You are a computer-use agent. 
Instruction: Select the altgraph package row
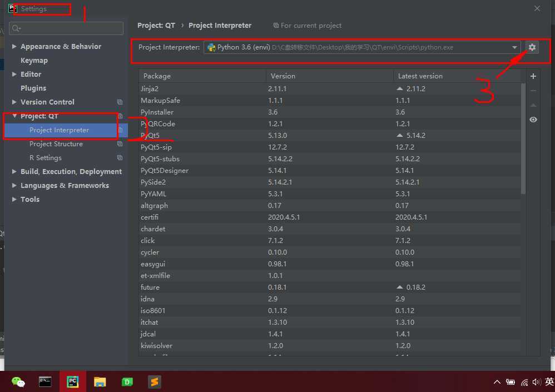point(330,205)
